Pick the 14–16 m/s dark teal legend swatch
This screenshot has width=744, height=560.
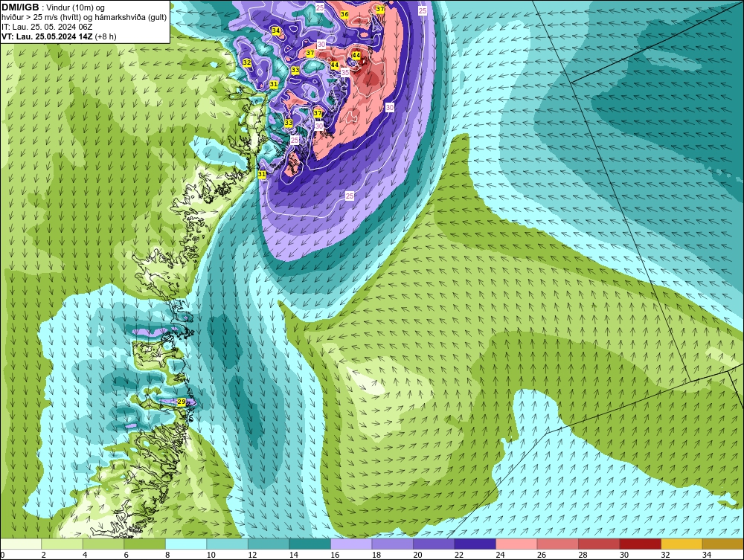(x=310, y=544)
